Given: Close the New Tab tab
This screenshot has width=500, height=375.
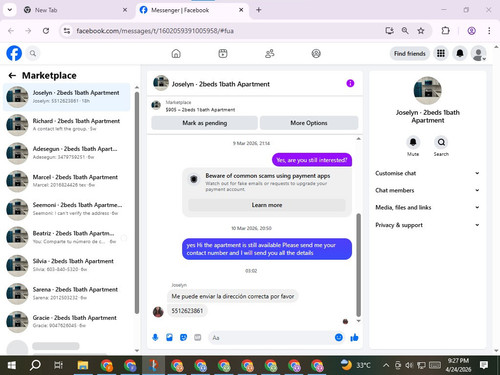Looking at the screenshot, I should coord(125,10).
